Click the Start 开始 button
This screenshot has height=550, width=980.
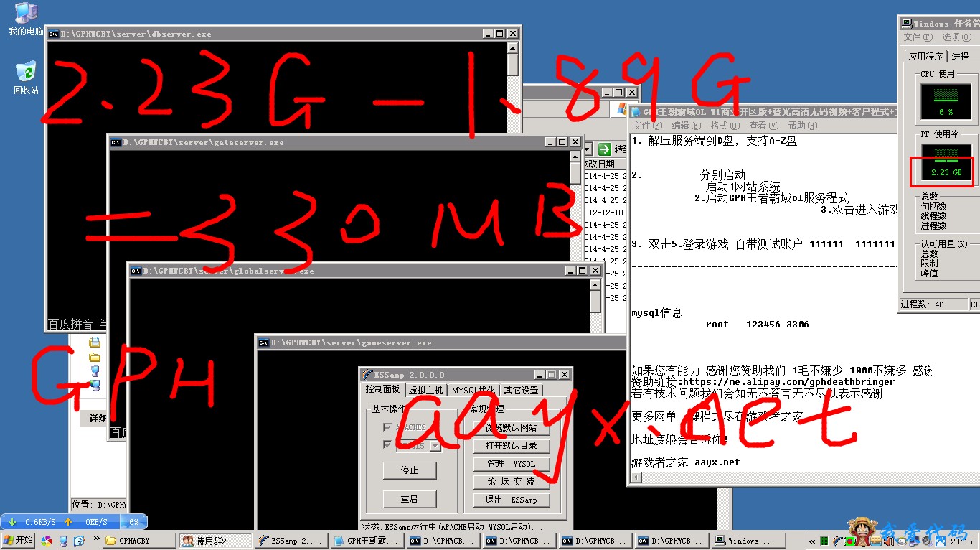click(19, 541)
